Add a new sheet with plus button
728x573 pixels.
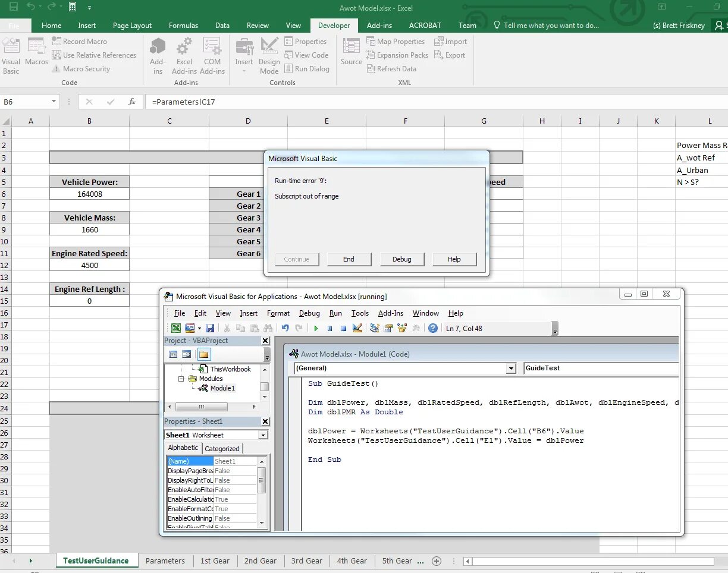pyautogui.click(x=437, y=561)
